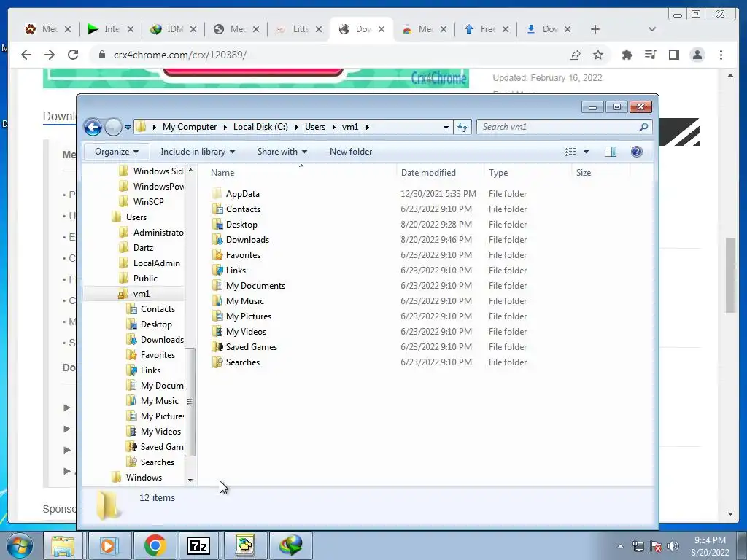Select the Contacts folder in file list
Image resolution: width=747 pixels, height=560 pixels.
(x=243, y=209)
